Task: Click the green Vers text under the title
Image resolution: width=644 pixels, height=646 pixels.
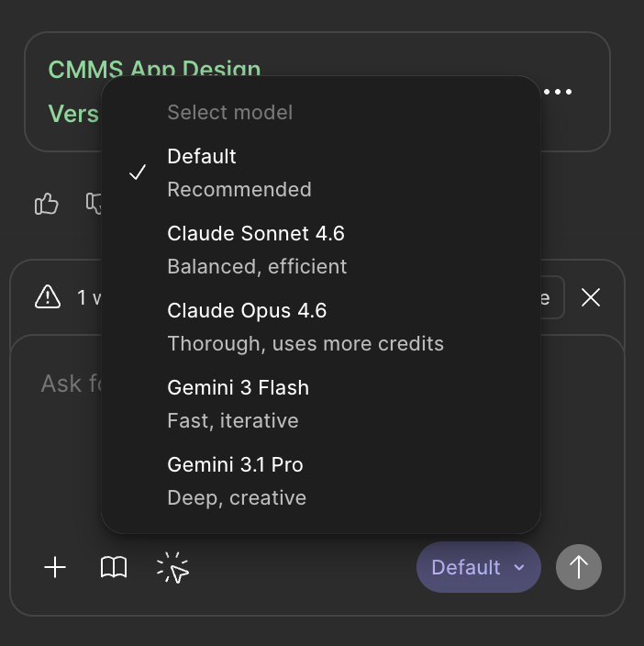Action: click(73, 114)
